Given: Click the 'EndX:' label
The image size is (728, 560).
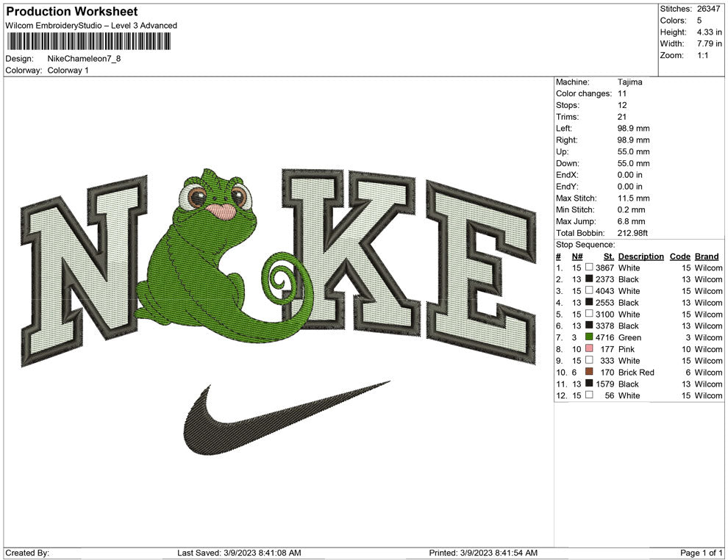Looking at the screenshot, I should pyautogui.click(x=567, y=174).
